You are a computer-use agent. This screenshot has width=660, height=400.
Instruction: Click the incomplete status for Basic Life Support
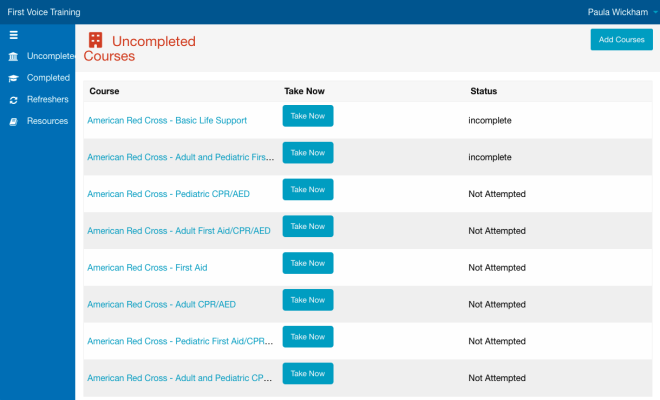[x=490, y=120]
